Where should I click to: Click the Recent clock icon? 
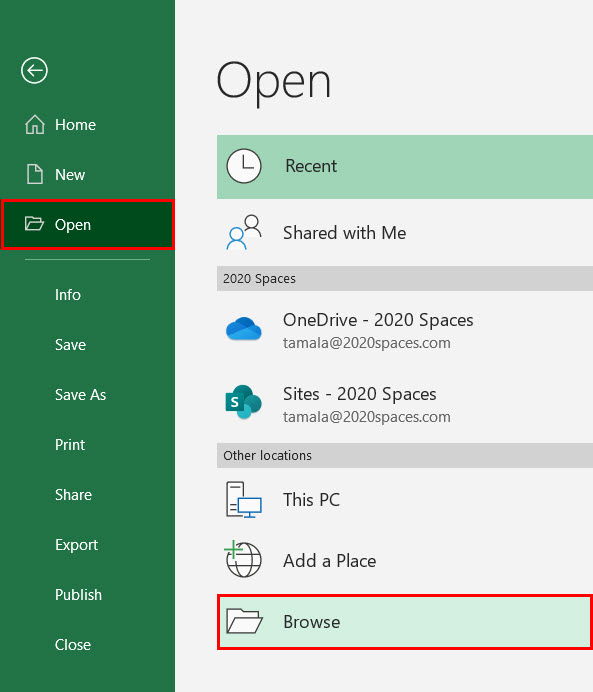(x=244, y=166)
